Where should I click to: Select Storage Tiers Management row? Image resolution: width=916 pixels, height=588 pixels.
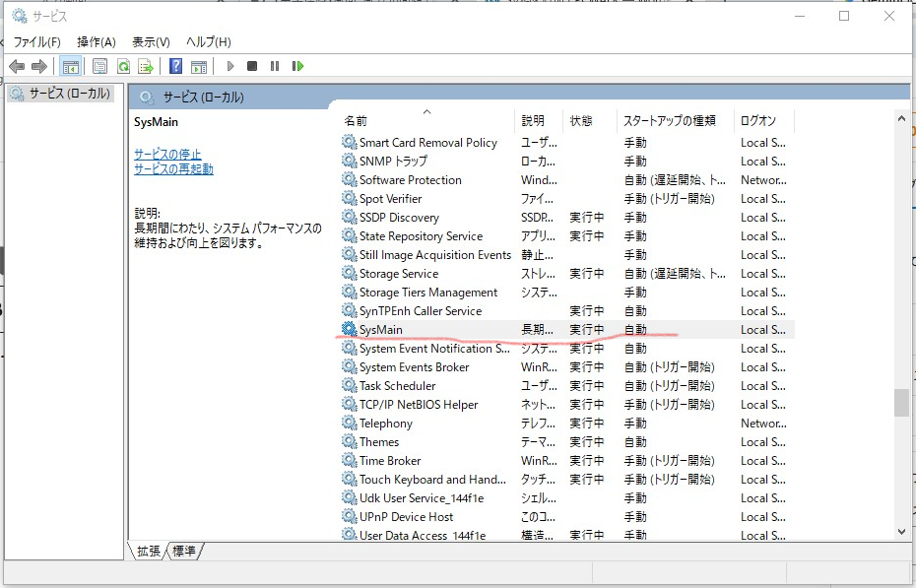pos(566,292)
